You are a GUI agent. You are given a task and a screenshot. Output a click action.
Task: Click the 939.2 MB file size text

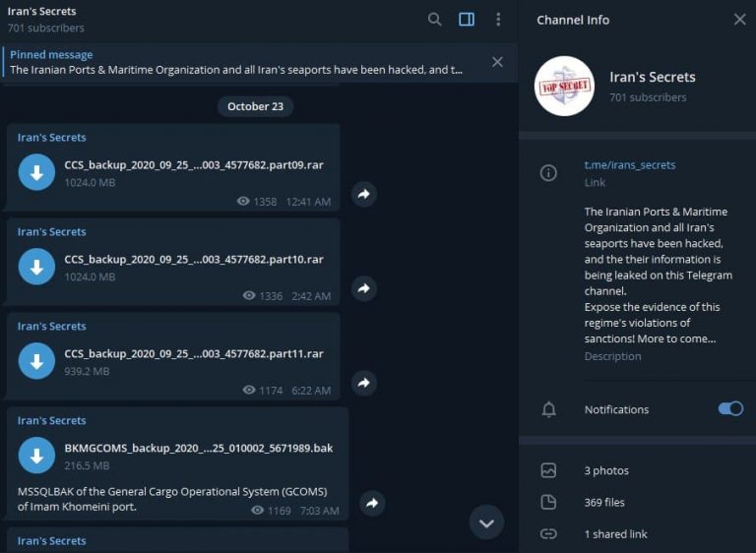(x=87, y=371)
